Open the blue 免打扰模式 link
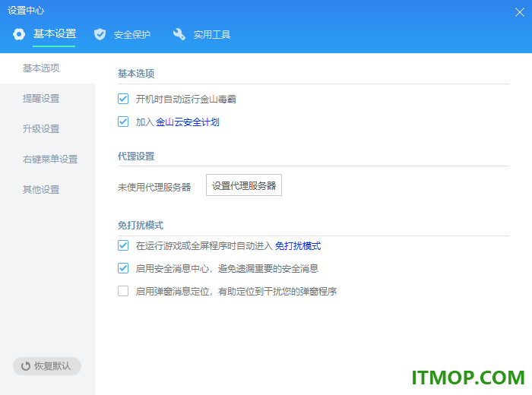532x395 pixels. click(x=298, y=246)
